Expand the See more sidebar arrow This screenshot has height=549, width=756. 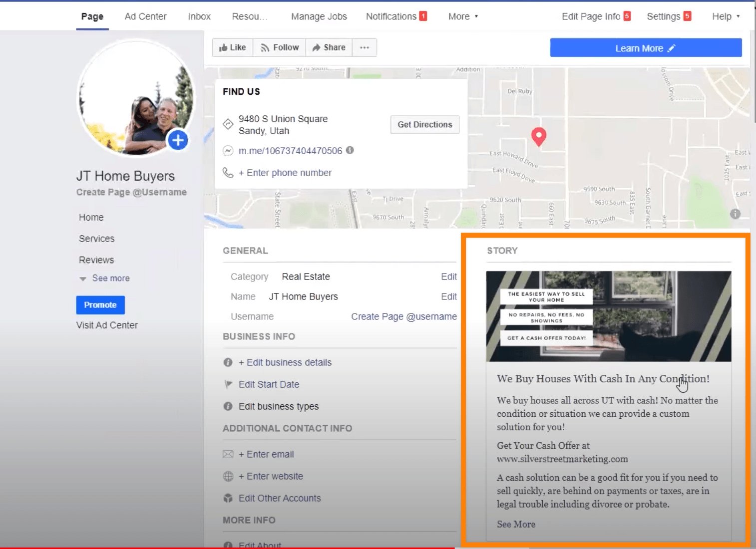(83, 278)
